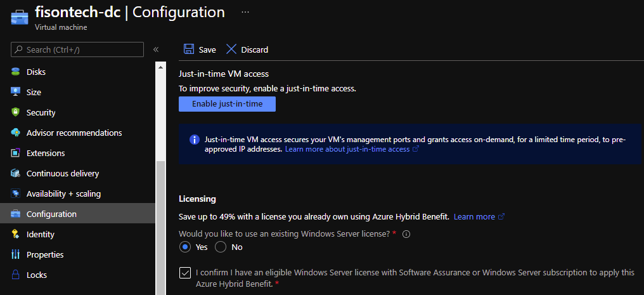Viewport: 644px width, 295px height.
Task: Click the Discard X icon
Action: click(x=231, y=49)
